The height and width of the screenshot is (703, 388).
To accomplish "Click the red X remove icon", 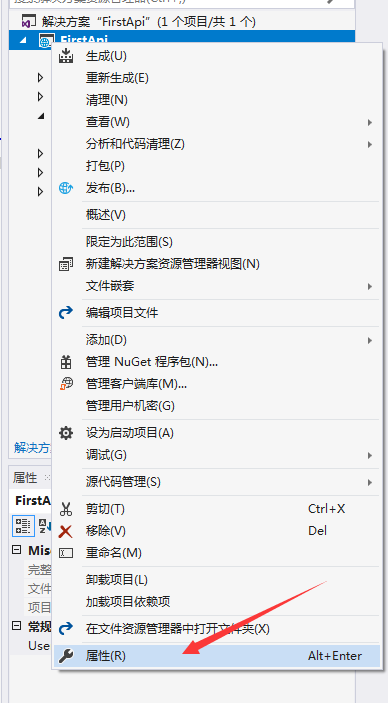I will pyautogui.click(x=66, y=531).
